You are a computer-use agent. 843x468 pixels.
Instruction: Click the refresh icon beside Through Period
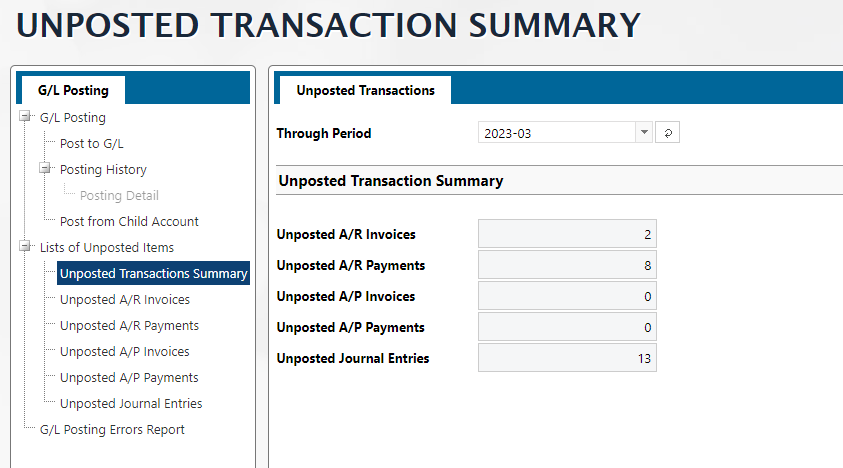[x=667, y=133]
